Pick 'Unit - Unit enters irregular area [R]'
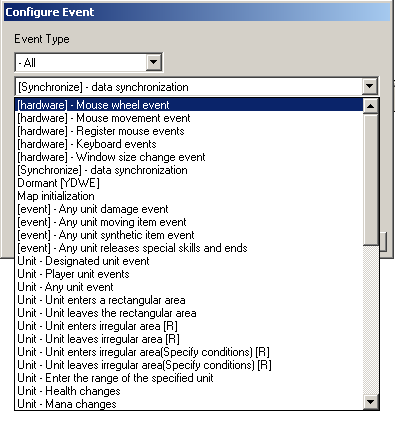 (189, 326)
